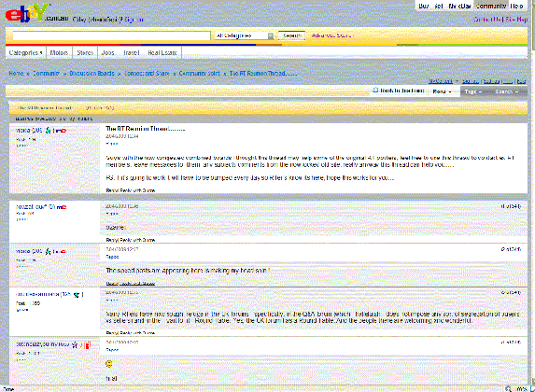Image resolution: width=535 pixels, height=392 pixels.
Task: Click the Report link in the fifth post
Action: [x=112, y=350]
